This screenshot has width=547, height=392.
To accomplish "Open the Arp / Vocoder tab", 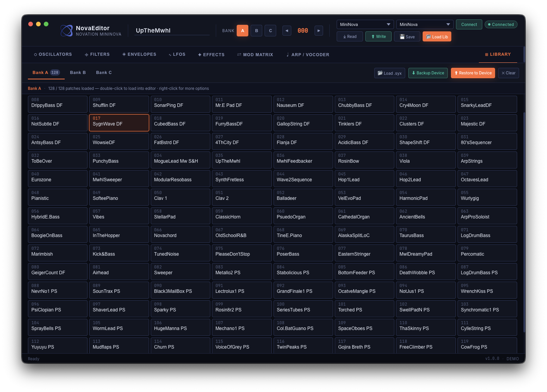I will click(x=308, y=55).
